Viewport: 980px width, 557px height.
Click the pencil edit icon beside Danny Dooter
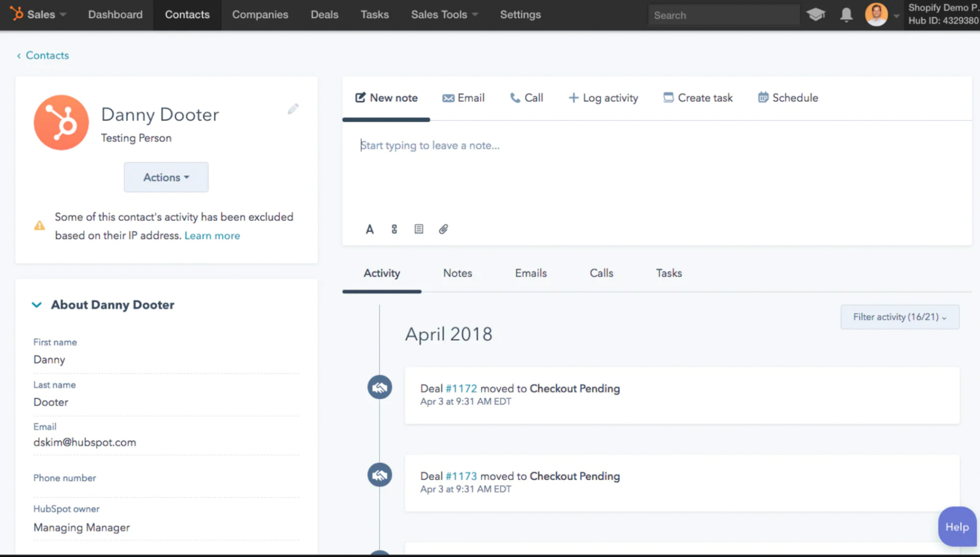[x=293, y=109]
